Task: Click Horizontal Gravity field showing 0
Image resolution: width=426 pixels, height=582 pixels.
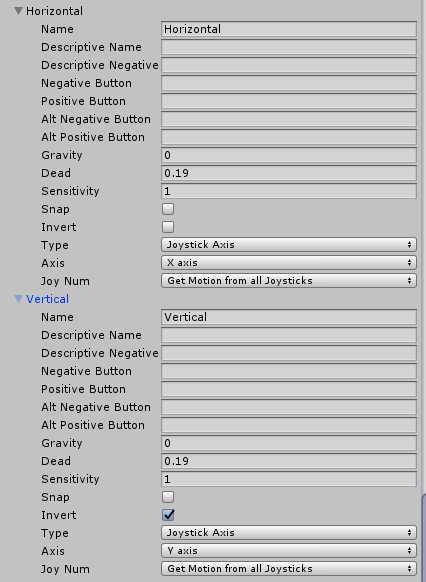Action: click(289, 155)
